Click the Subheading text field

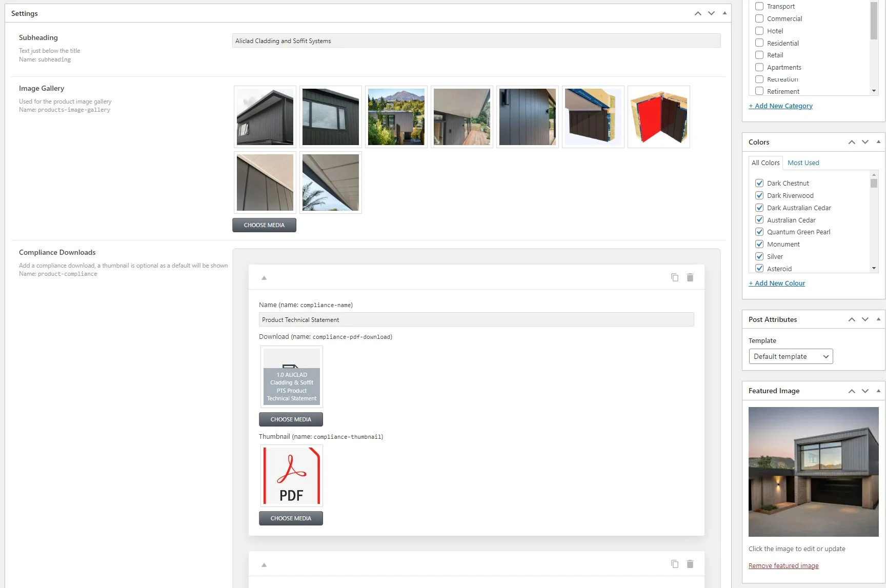click(x=476, y=41)
